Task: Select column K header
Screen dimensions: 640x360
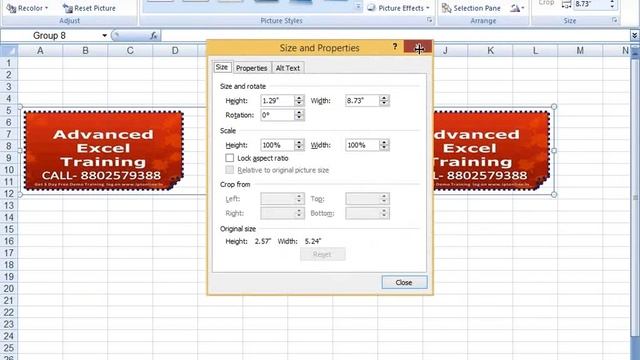Action: pyautogui.click(x=490, y=51)
